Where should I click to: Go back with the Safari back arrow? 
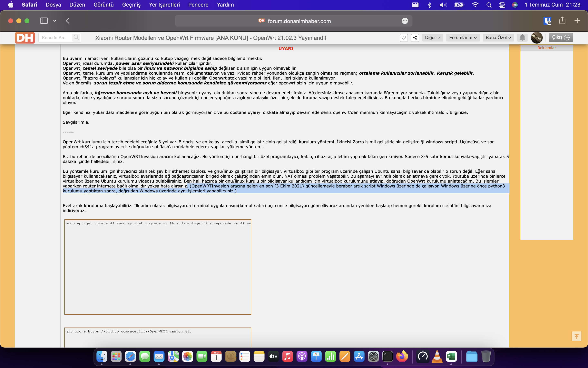(x=68, y=21)
